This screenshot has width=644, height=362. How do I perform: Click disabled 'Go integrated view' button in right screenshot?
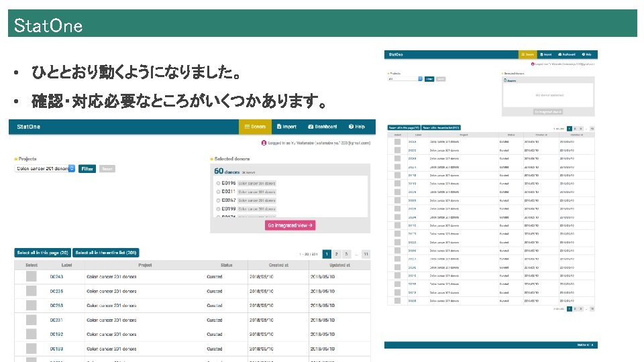[x=548, y=112]
